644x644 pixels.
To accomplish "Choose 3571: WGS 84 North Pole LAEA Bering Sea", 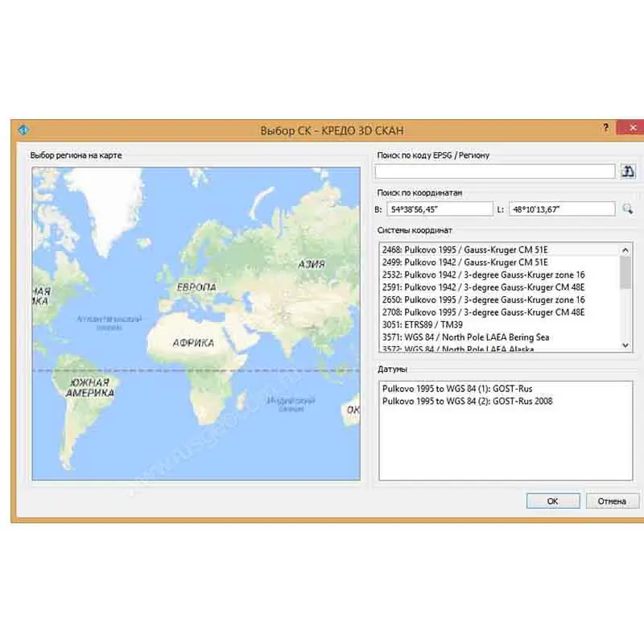I will (x=477, y=337).
